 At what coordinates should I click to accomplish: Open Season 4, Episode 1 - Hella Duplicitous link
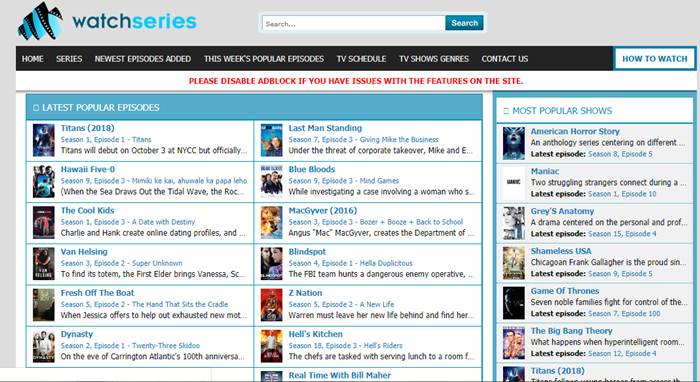click(350, 263)
